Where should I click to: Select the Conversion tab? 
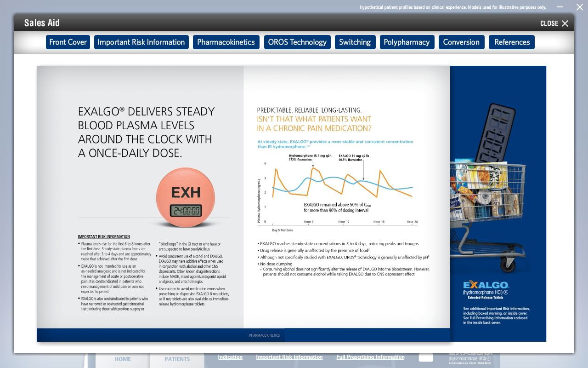pos(461,42)
